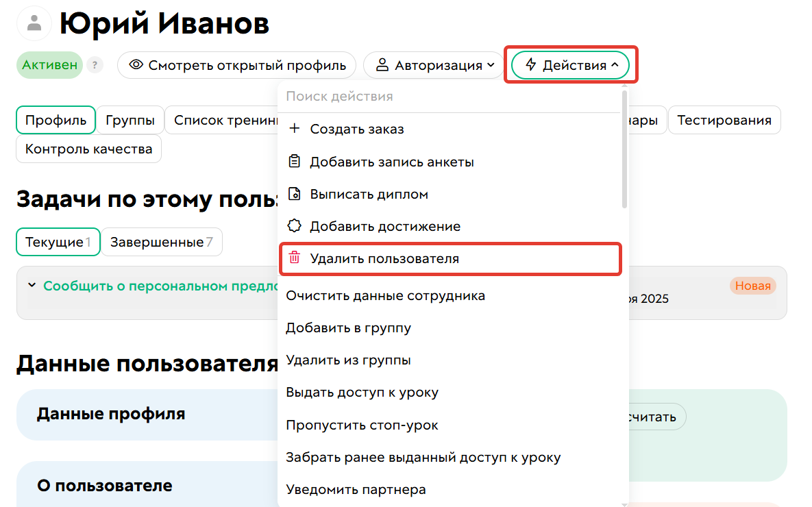The height and width of the screenshot is (507, 812).
Task: Click the plus icon next to Создать заказ
Action: pyautogui.click(x=294, y=129)
